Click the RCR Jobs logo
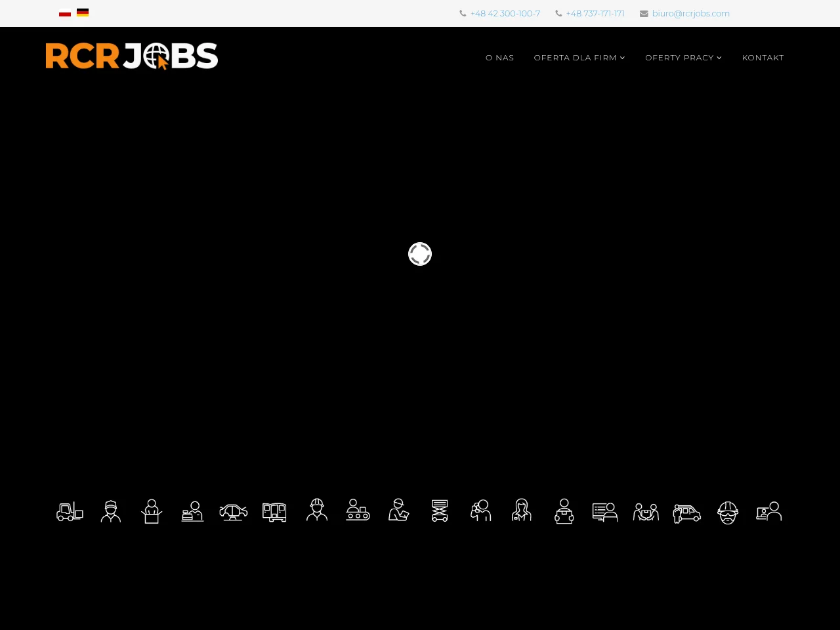 coord(132,56)
